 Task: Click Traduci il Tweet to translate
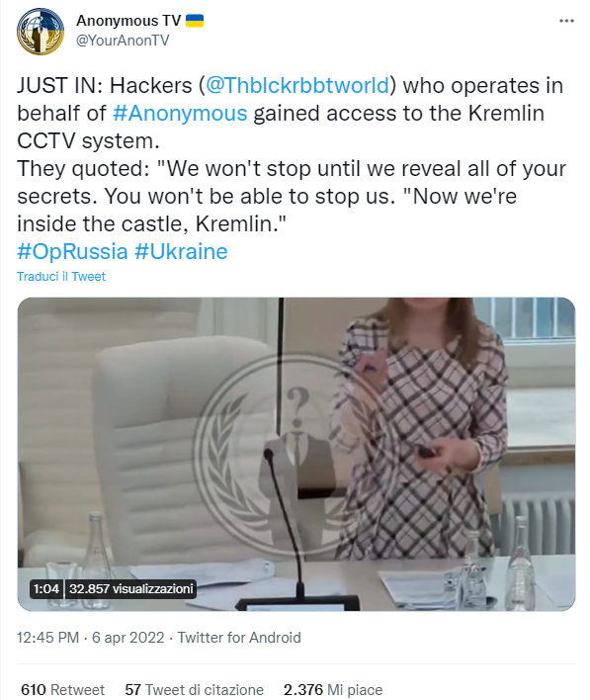click(x=61, y=276)
